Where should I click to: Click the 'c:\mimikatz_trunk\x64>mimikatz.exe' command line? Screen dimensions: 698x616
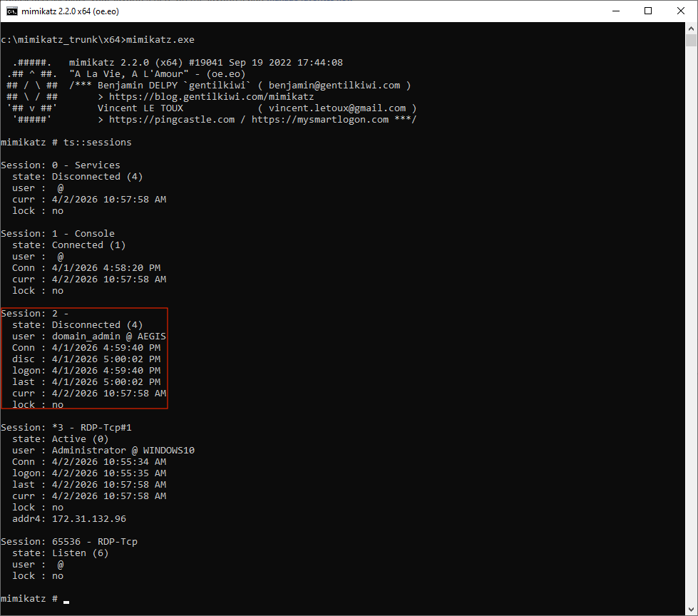point(98,40)
